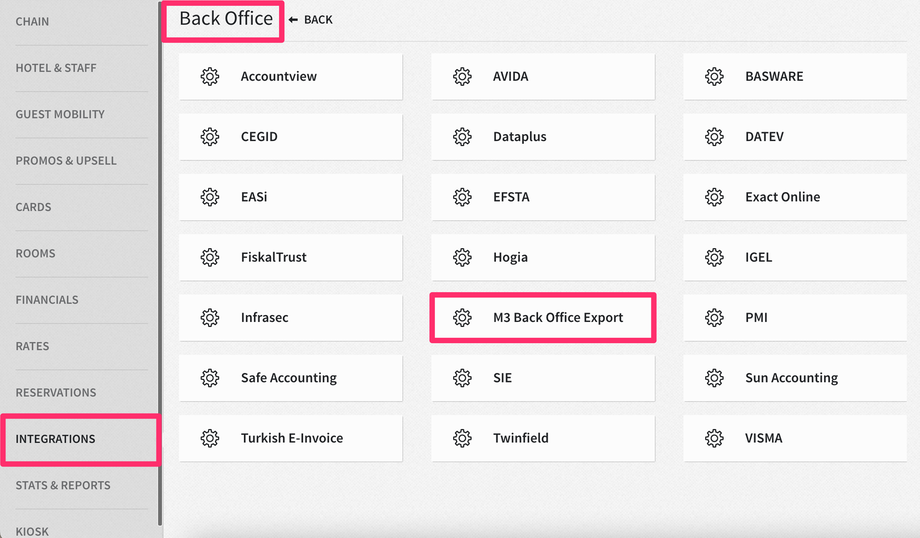Image resolution: width=920 pixels, height=538 pixels.
Task: Open the PMI gear icon
Action: [x=714, y=317]
